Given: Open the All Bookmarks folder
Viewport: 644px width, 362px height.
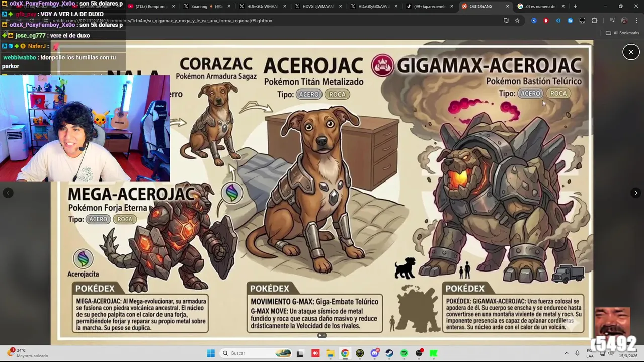Looking at the screenshot, I should (x=622, y=33).
